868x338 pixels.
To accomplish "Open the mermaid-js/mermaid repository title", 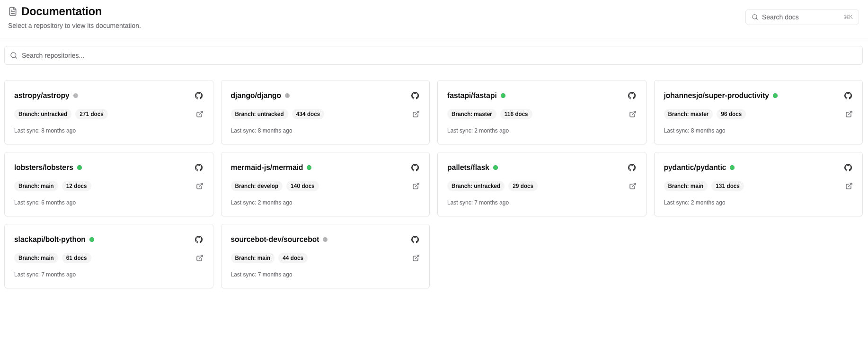I will (x=267, y=168).
